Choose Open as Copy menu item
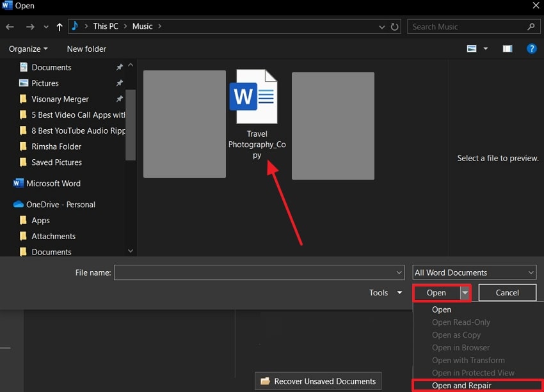The height and width of the screenshot is (392, 544). 456,335
